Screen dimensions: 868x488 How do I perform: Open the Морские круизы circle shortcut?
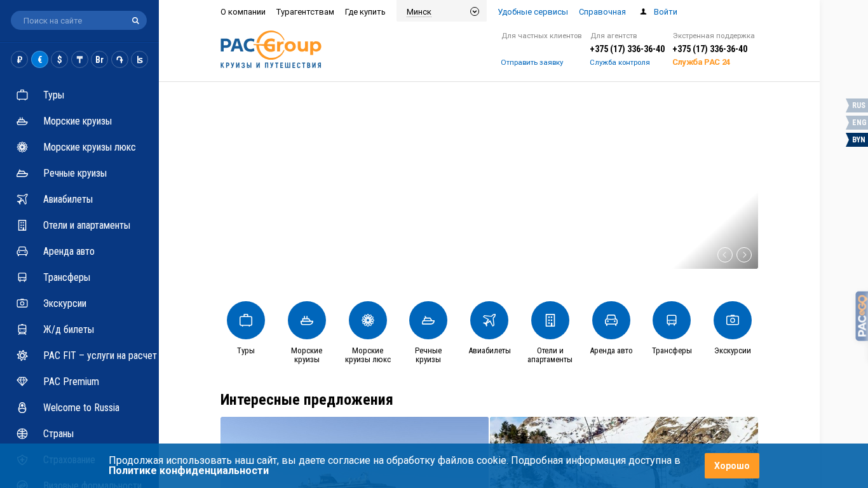(307, 320)
